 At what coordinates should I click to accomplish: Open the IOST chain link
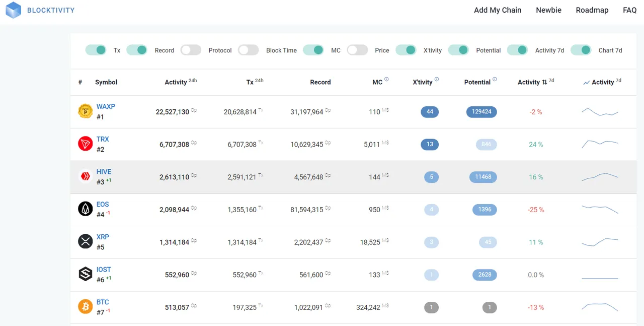coord(104,270)
